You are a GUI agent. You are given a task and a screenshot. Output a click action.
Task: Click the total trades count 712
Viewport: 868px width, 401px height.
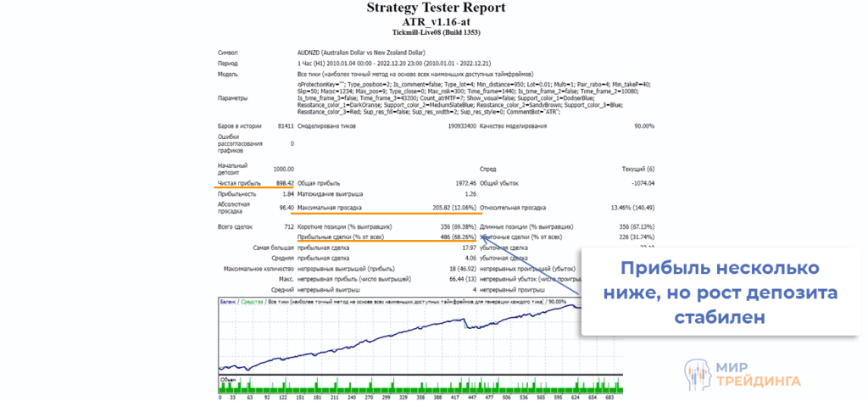pos(287,228)
